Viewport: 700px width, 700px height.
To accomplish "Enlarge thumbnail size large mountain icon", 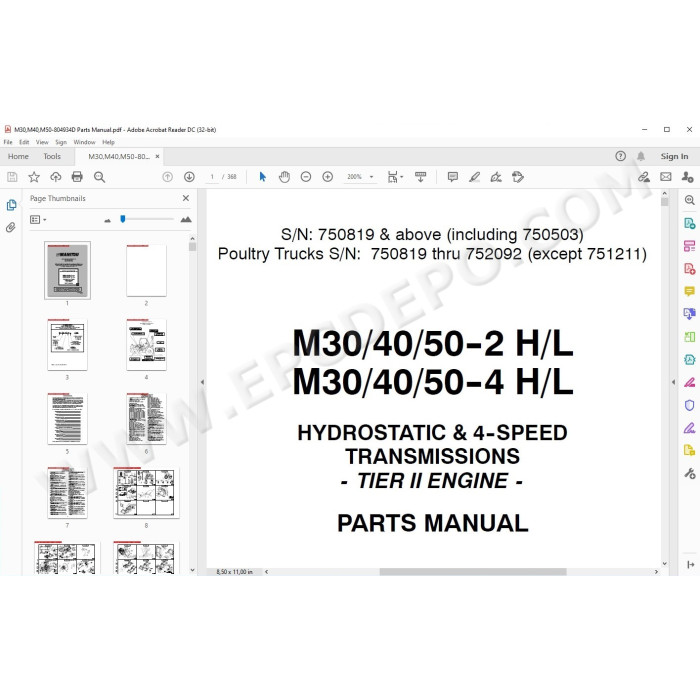I will click(186, 219).
